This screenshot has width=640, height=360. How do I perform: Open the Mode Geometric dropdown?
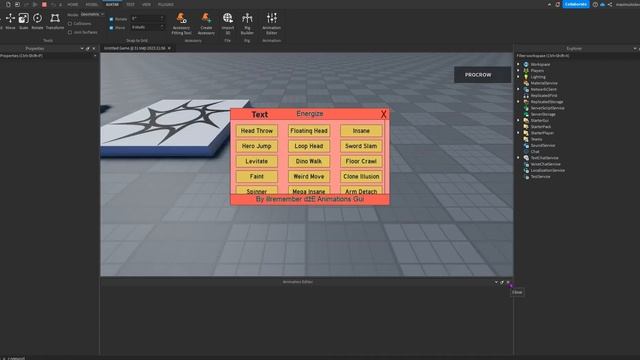click(91, 14)
